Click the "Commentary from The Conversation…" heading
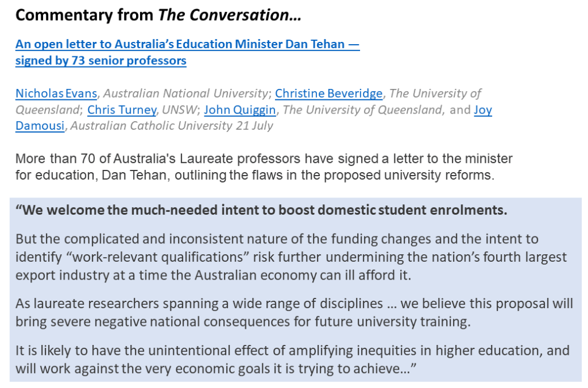Screen dimensions: 588x388 click(158, 15)
